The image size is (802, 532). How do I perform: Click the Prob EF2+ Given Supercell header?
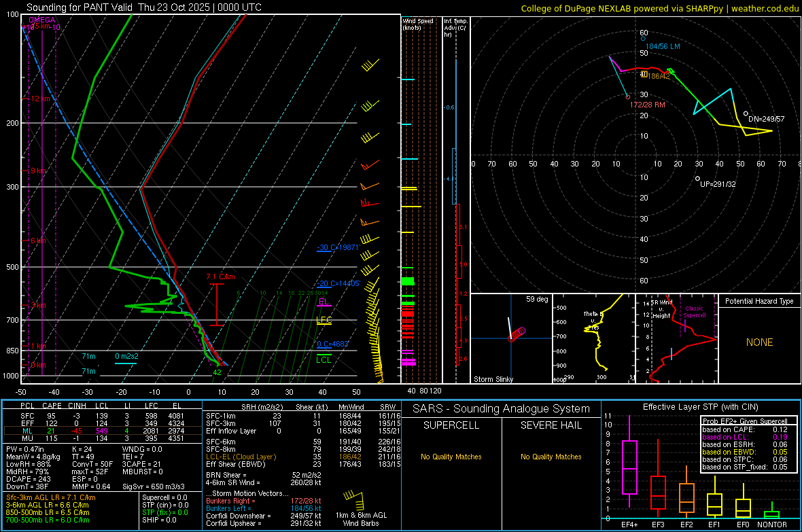(x=745, y=421)
